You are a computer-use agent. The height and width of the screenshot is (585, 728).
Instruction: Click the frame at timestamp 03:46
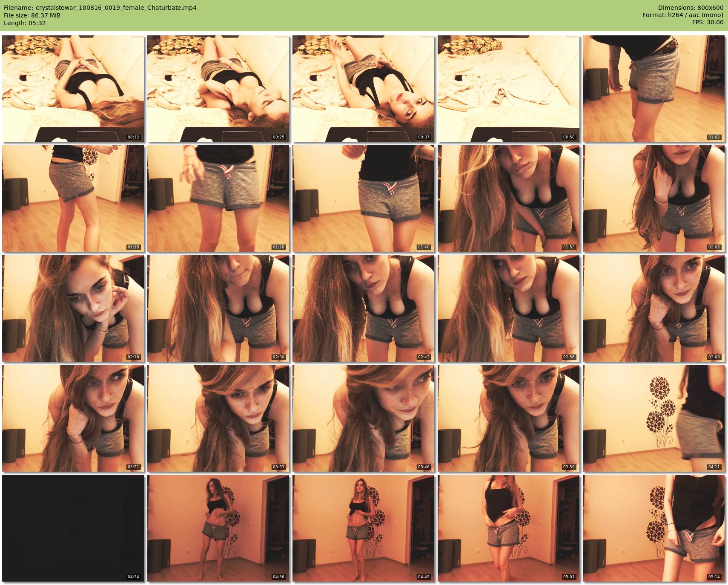[x=364, y=418]
